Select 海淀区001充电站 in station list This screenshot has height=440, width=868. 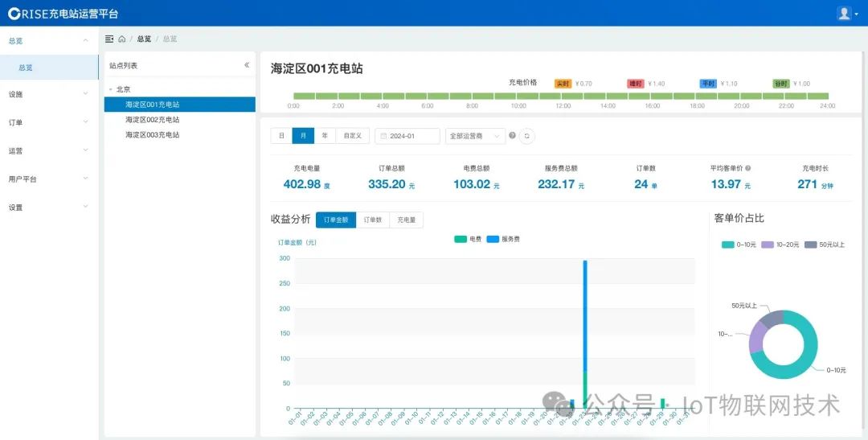click(180, 105)
